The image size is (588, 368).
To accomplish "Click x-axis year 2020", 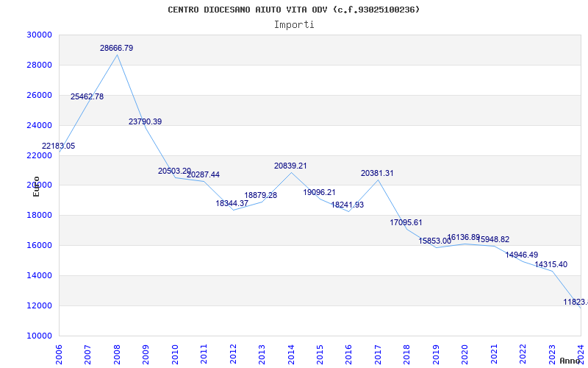I will 465,355.
